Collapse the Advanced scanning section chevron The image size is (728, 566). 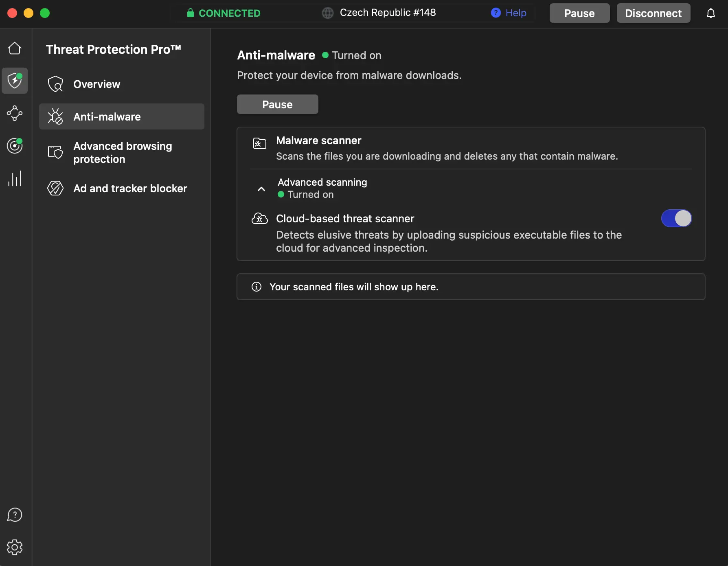(x=261, y=189)
